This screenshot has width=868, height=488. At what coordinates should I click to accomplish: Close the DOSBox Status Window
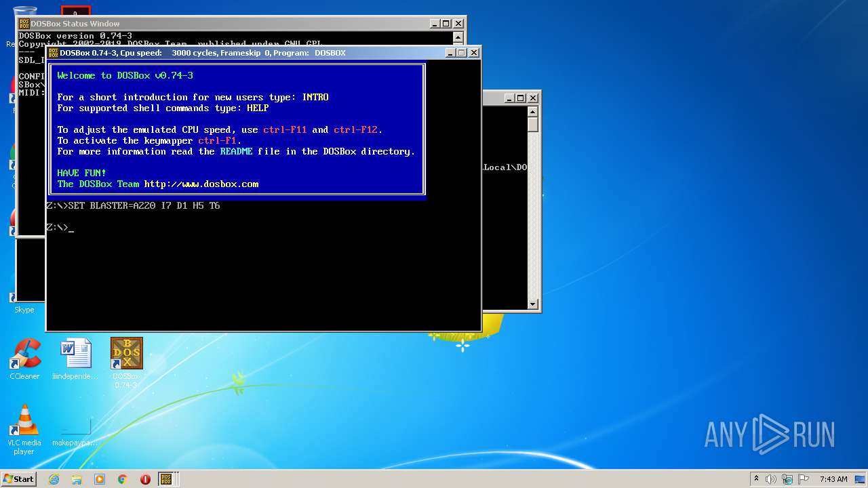coord(458,24)
